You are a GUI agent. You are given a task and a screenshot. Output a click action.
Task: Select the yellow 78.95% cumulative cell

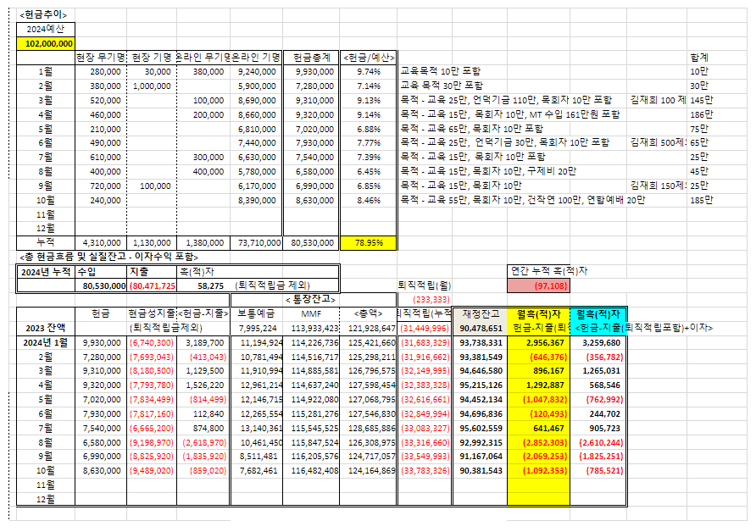click(369, 243)
